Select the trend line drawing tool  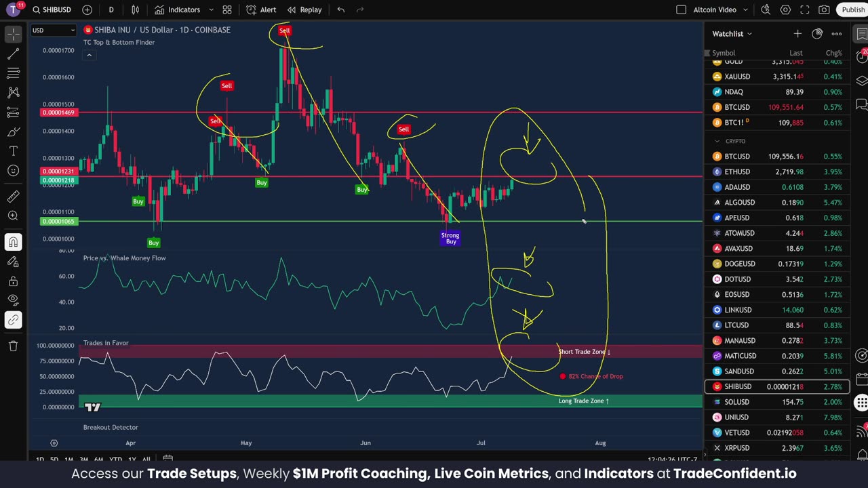click(x=14, y=54)
